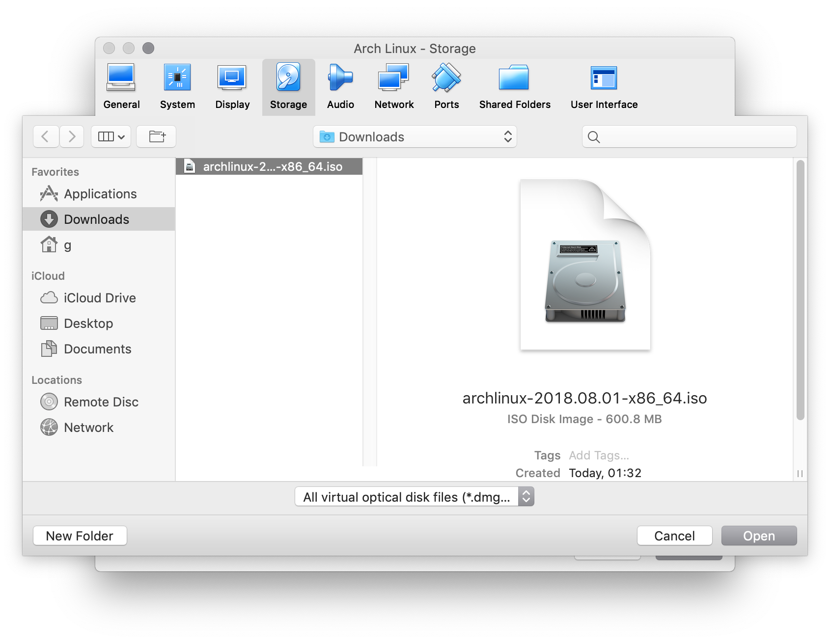Open the Downloads location popup

coord(415,137)
